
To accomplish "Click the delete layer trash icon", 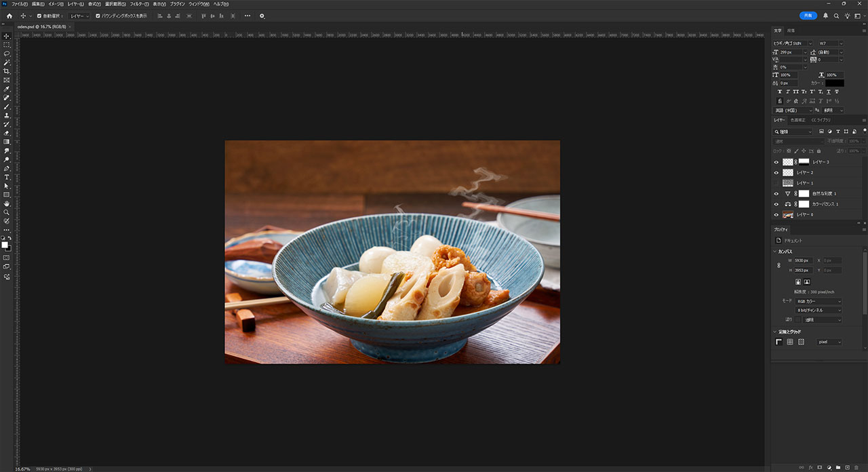I will pos(856,467).
